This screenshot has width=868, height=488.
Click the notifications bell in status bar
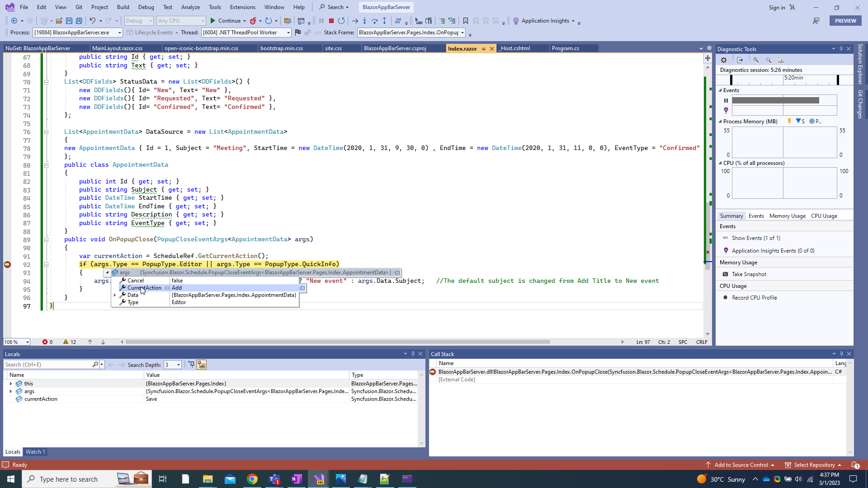(x=855, y=465)
